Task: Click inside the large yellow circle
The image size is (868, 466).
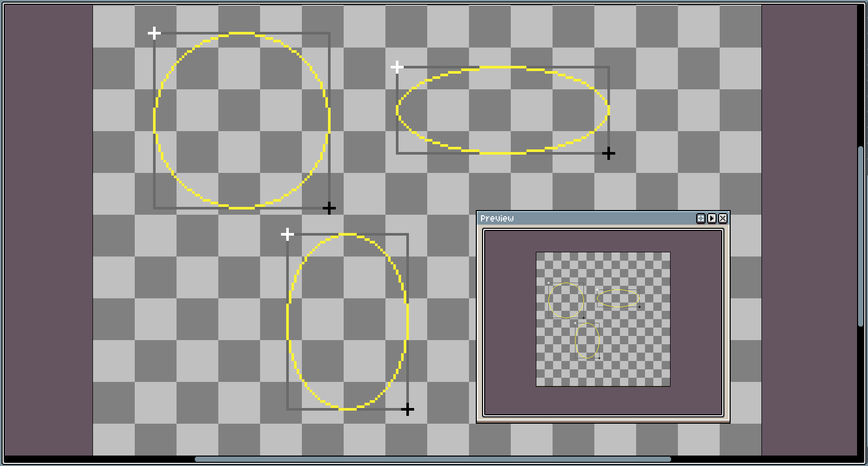Action: (242, 121)
